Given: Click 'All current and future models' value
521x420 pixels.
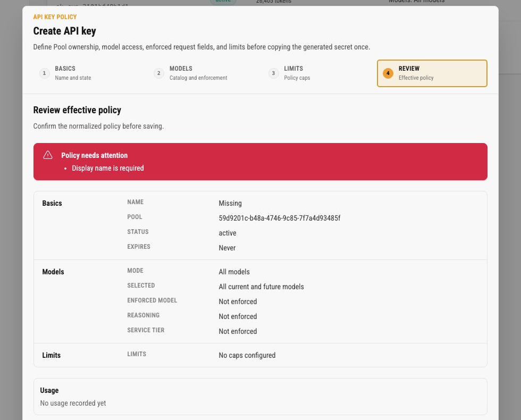Looking at the screenshot, I should (x=261, y=287).
